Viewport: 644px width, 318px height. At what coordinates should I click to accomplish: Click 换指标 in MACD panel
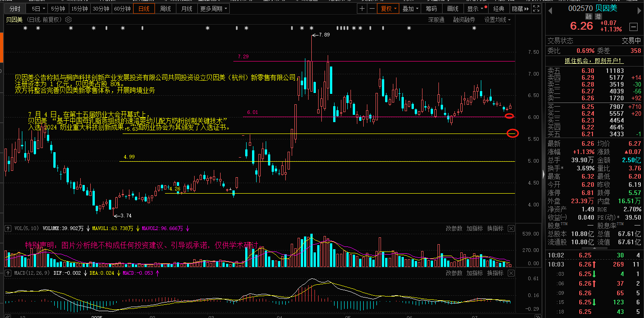[x=495, y=273]
